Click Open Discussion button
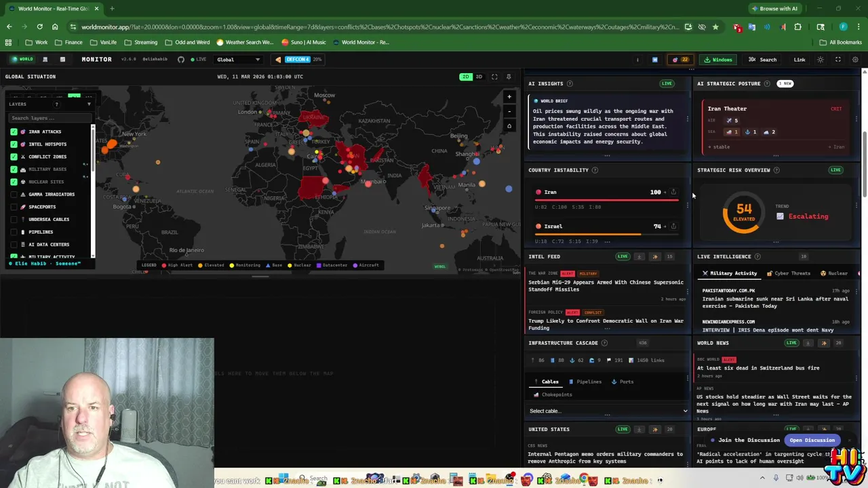Viewport: 868px width, 488px height. pyautogui.click(x=812, y=440)
